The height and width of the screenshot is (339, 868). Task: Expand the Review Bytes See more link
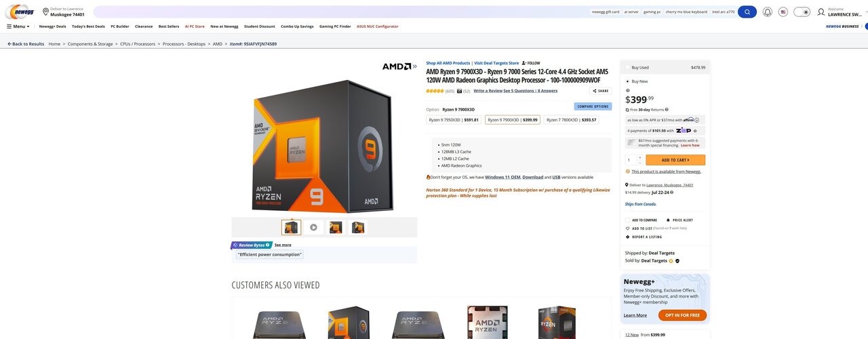click(283, 245)
